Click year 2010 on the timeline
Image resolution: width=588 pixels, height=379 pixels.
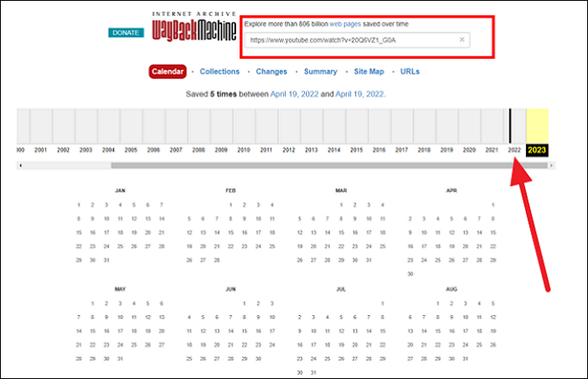pos(244,149)
